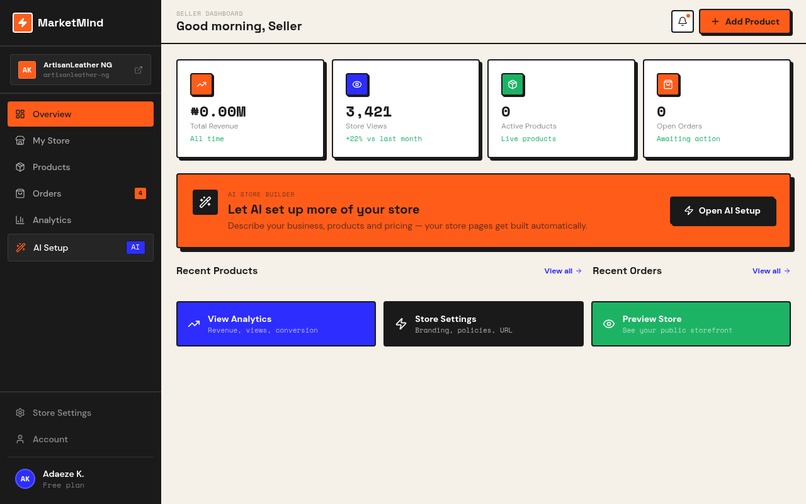Open Analytics menu item
The image size is (806, 504).
click(81, 220)
